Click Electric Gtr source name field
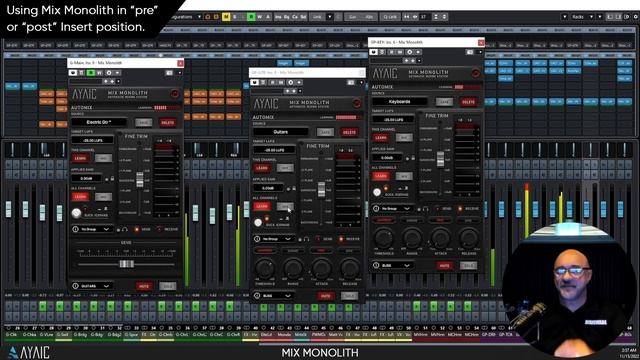This screenshot has width=640, height=360. (99, 122)
